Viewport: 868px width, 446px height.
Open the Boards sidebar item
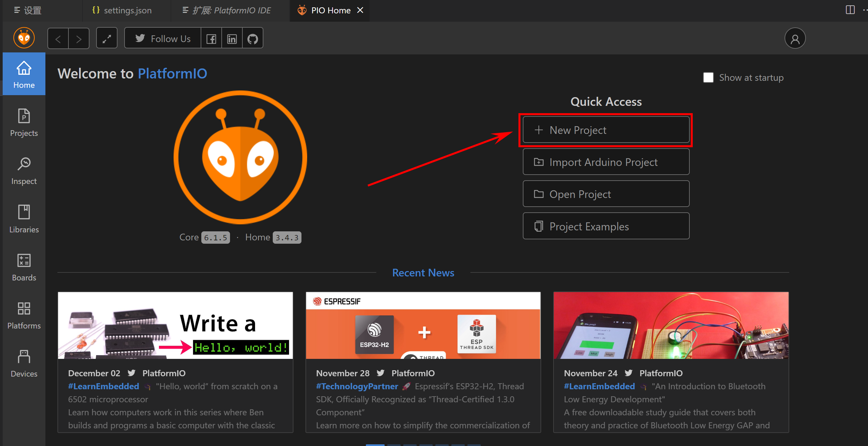pos(24,267)
